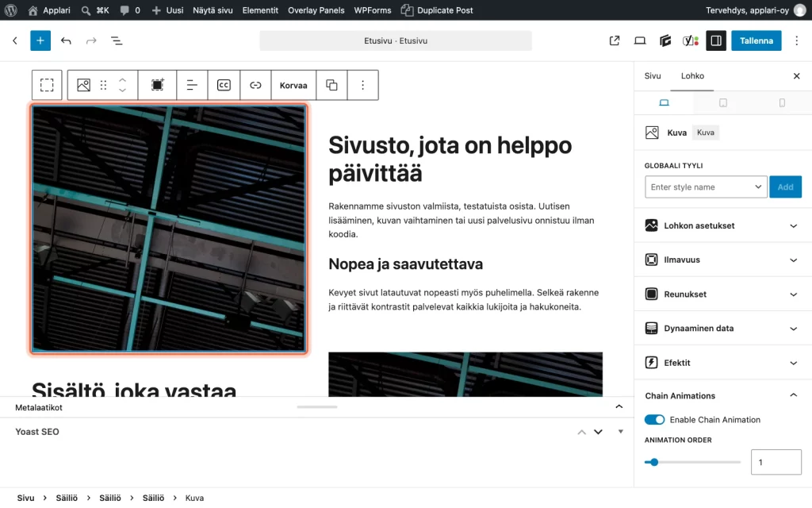812x508 pixels.
Task: Open the block alignment toolbar option
Action: point(192,85)
